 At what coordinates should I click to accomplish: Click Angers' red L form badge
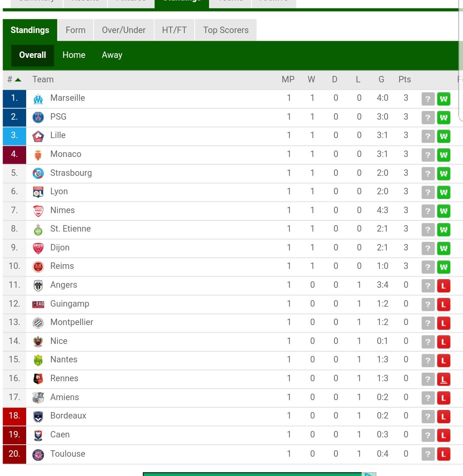[444, 286]
